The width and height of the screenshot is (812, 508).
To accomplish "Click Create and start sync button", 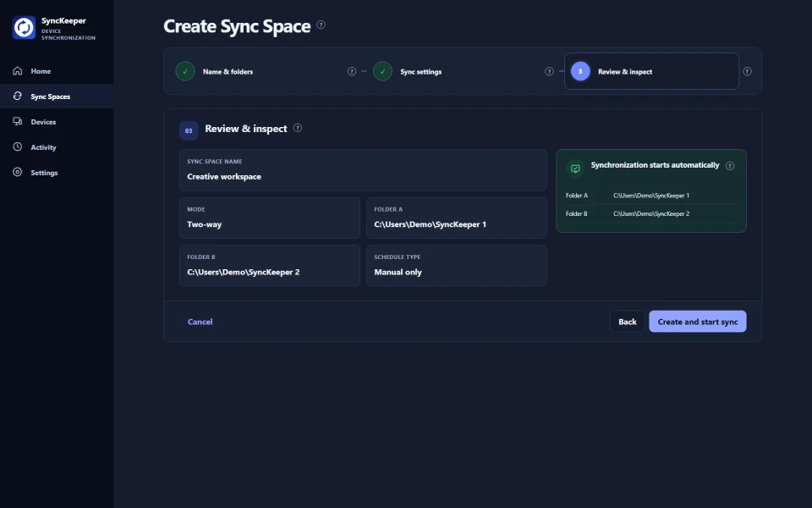I will coord(698,322).
